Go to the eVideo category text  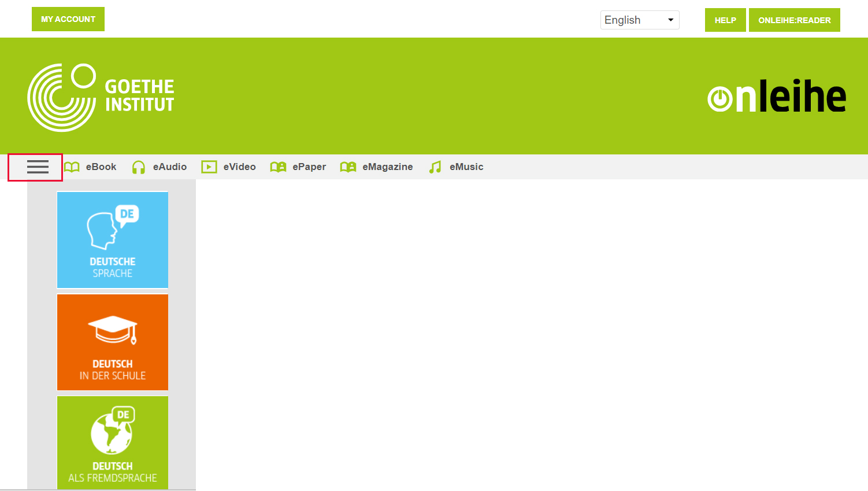pos(239,167)
